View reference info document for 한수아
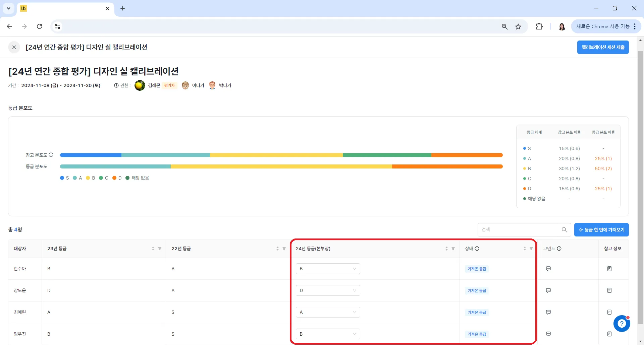 click(x=609, y=269)
